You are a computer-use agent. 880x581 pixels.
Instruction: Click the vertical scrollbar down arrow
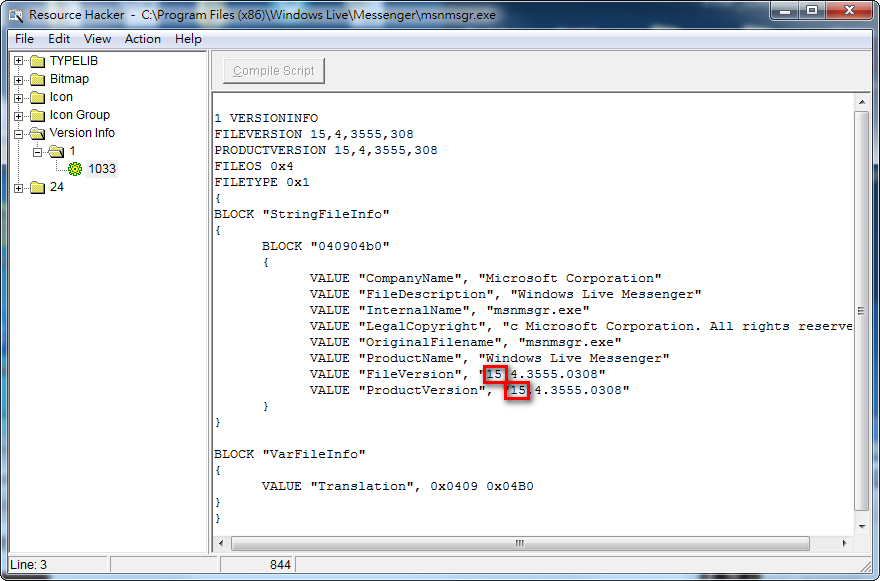(x=861, y=527)
